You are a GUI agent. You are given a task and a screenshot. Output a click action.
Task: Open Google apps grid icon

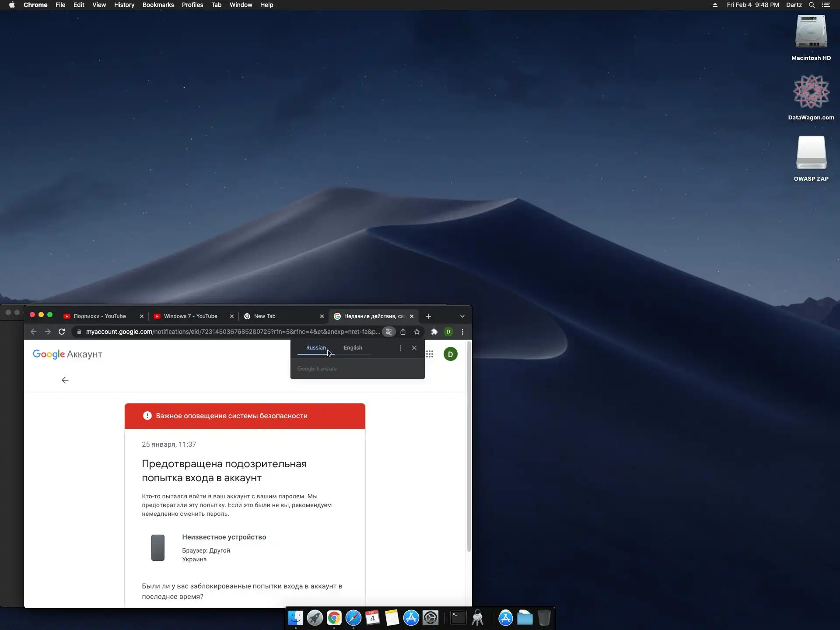click(430, 354)
